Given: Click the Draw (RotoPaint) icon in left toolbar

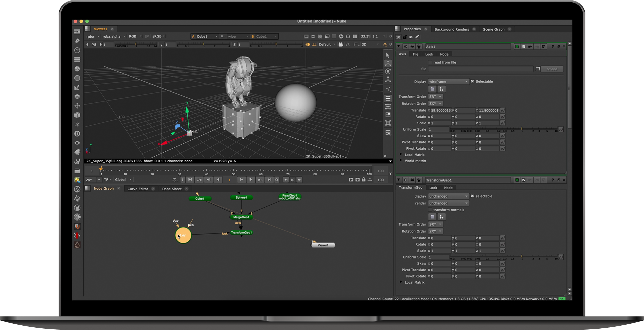Looking at the screenshot, I should [x=77, y=41].
